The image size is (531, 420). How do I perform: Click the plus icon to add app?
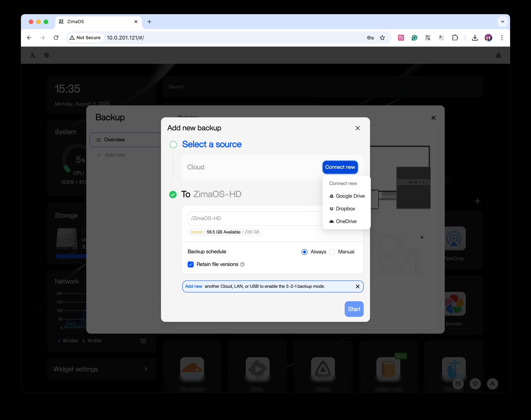(477, 201)
